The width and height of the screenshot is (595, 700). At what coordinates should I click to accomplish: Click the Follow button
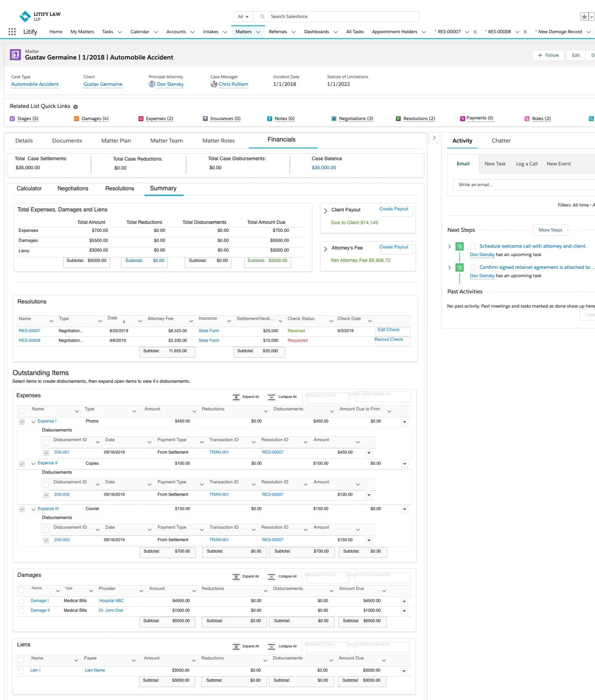pos(548,55)
